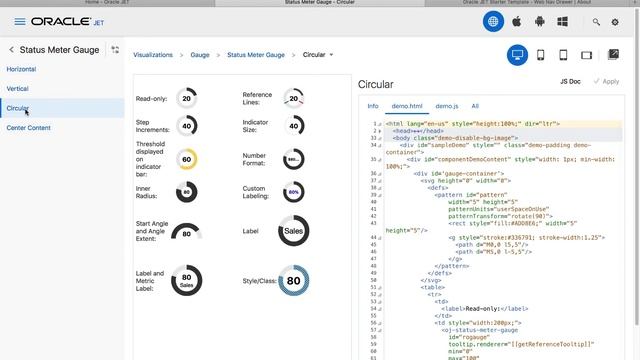Switch to the All tab
Image resolution: width=640 pixels, height=360 pixels.
pyautogui.click(x=475, y=106)
